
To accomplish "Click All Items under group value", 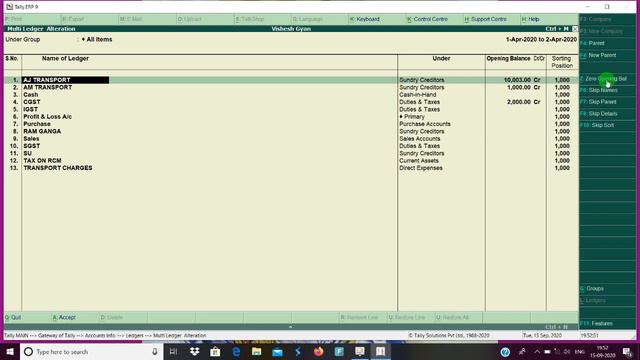I will 97,40.
